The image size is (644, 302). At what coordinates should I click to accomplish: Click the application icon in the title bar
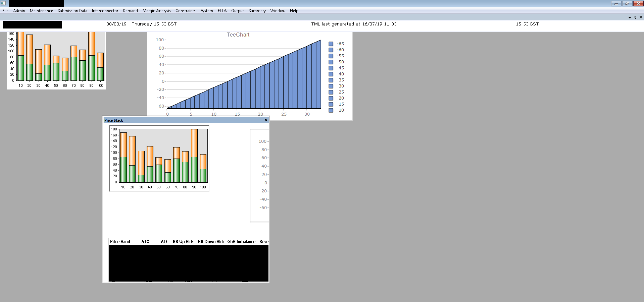(3, 3)
